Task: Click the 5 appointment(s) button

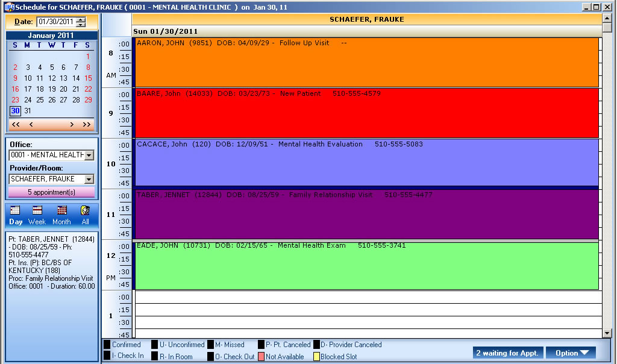Action: 51,192
